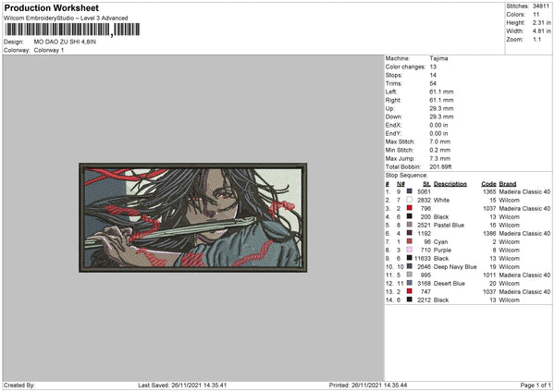Click the 'Created By:' footer label

(19, 386)
